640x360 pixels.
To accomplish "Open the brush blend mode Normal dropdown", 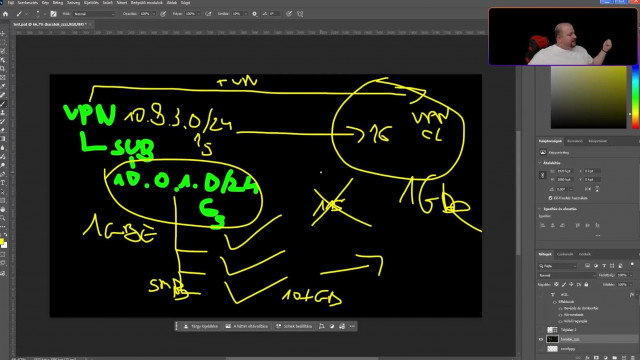I will (x=94, y=13).
